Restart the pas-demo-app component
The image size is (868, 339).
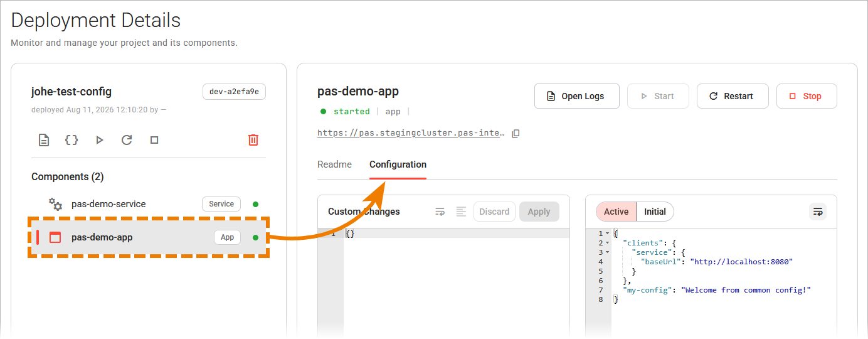pyautogui.click(x=733, y=96)
